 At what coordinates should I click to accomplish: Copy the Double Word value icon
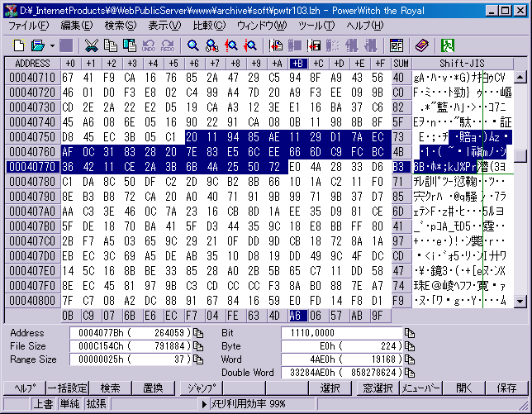pyautogui.click(x=410, y=373)
